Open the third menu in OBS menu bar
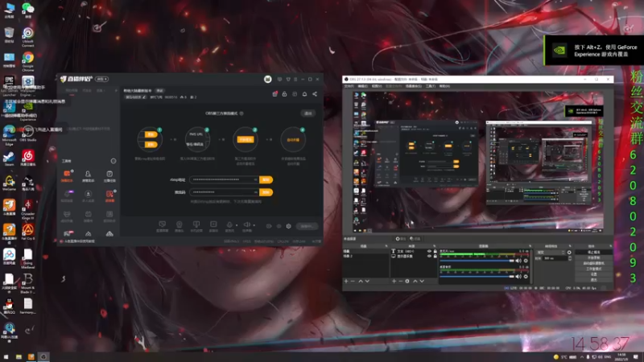The image size is (644, 362). [x=377, y=86]
